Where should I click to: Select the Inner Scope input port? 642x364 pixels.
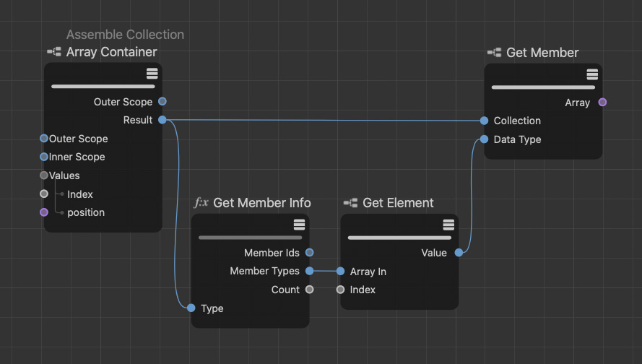click(x=44, y=157)
